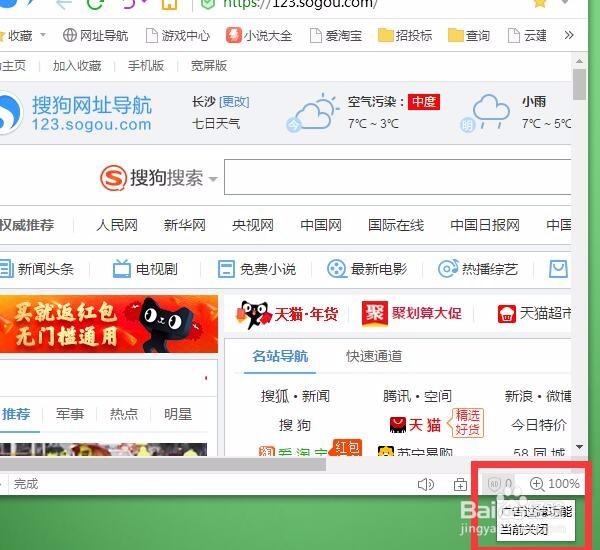Open the 天猫超市 link
The image size is (600, 550).
coord(534,313)
